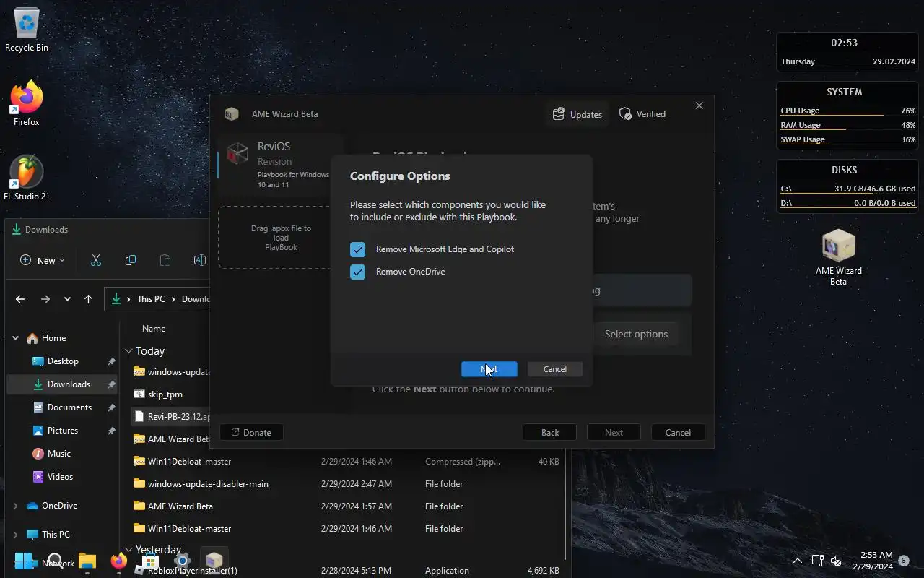924x578 pixels.
Task: Open the FL Studio 21 desktop shortcut
Action: click(x=27, y=178)
